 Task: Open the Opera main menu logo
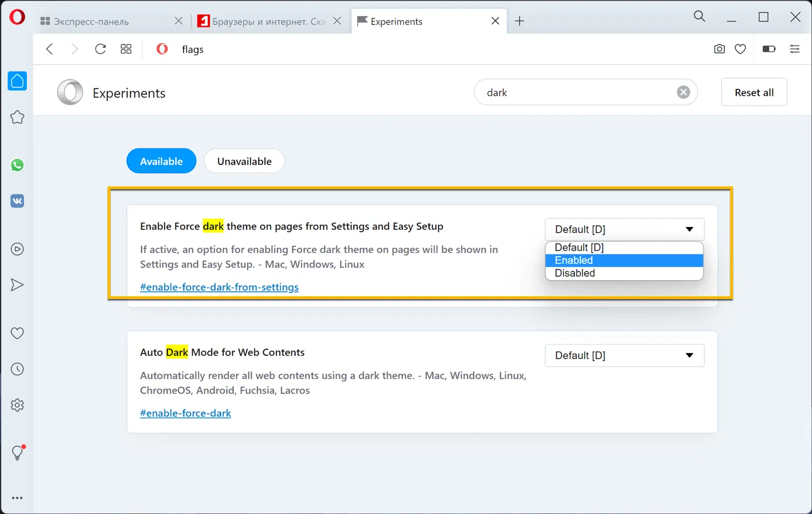click(x=17, y=17)
